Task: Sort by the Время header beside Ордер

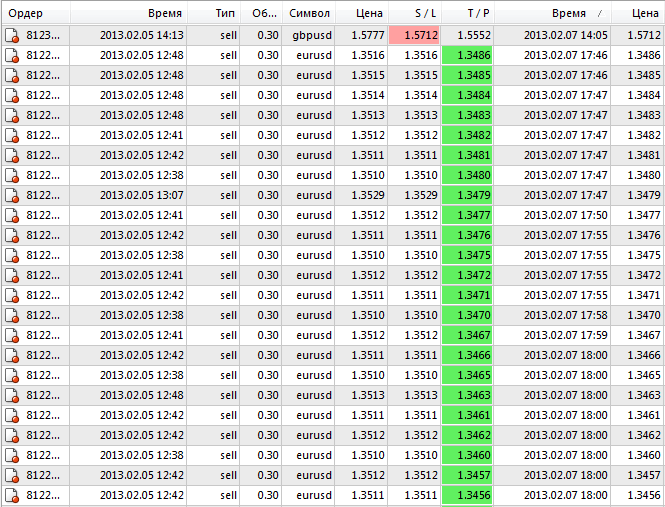Action: point(129,13)
